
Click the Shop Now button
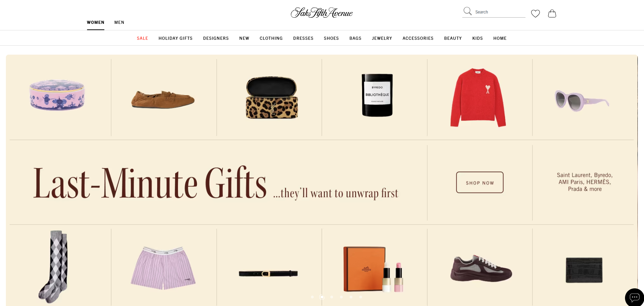click(480, 183)
